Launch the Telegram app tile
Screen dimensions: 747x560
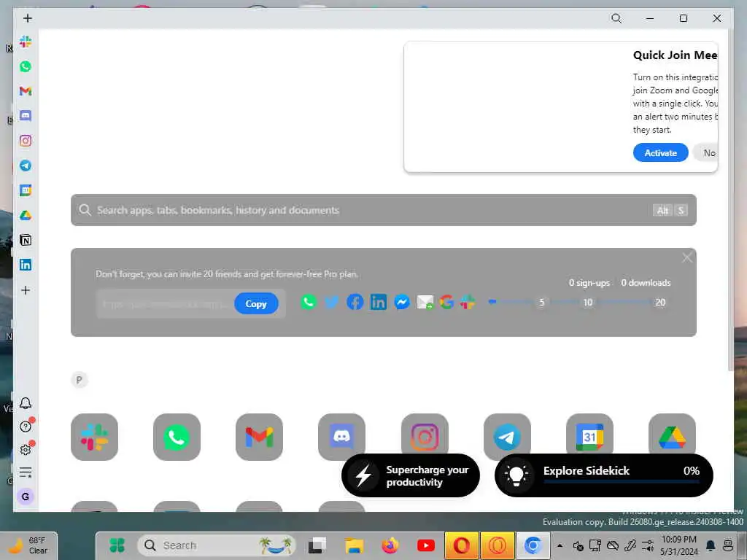[x=507, y=433]
